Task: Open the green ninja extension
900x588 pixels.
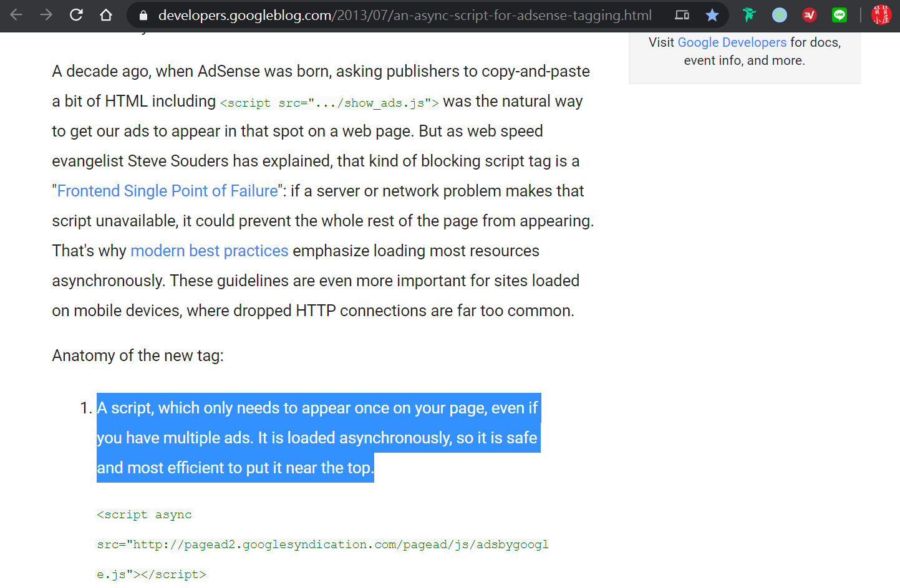Action: [749, 15]
